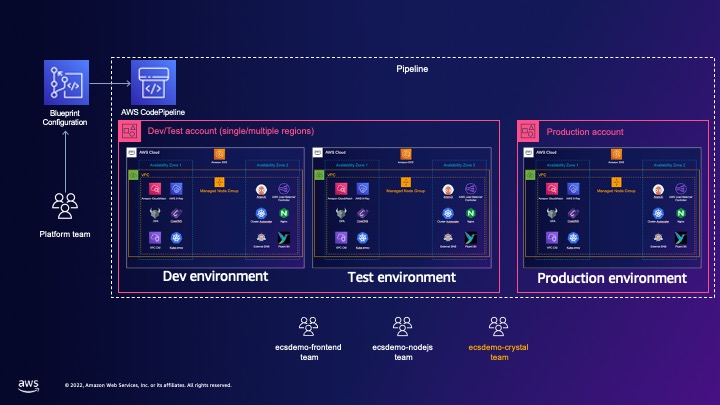
Task: Click Fluent Bit icon in Dev environment
Action: [284, 238]
